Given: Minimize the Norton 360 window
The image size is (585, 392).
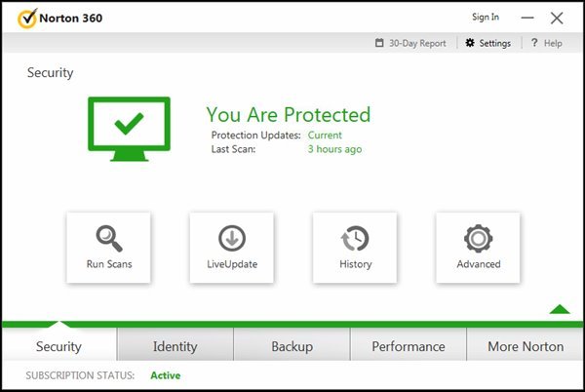Looking at the screenshot, I should point(526,18).
